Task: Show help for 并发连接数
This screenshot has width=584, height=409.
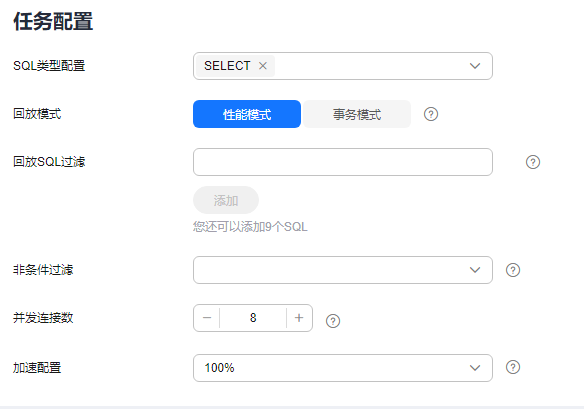Action: 333,321
